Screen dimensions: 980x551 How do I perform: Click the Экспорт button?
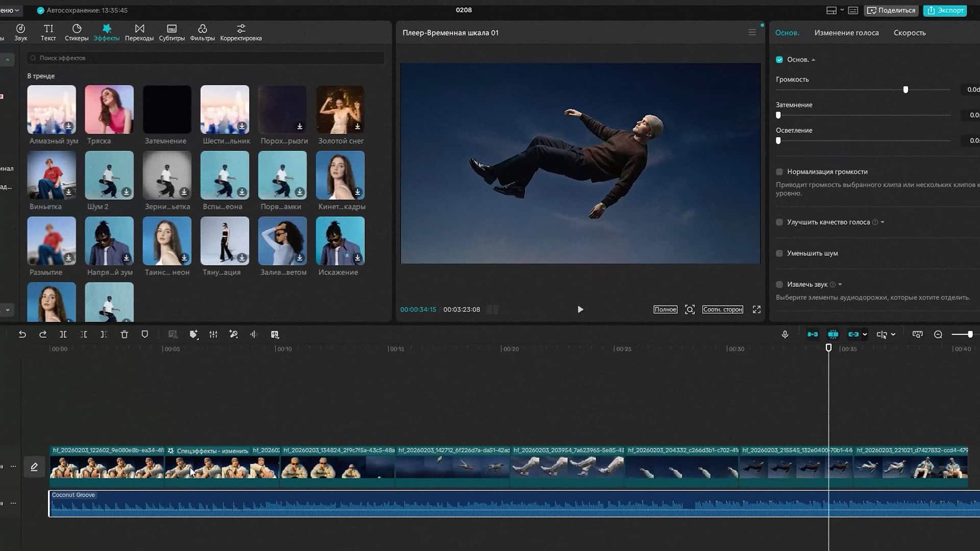coord(945,10)
